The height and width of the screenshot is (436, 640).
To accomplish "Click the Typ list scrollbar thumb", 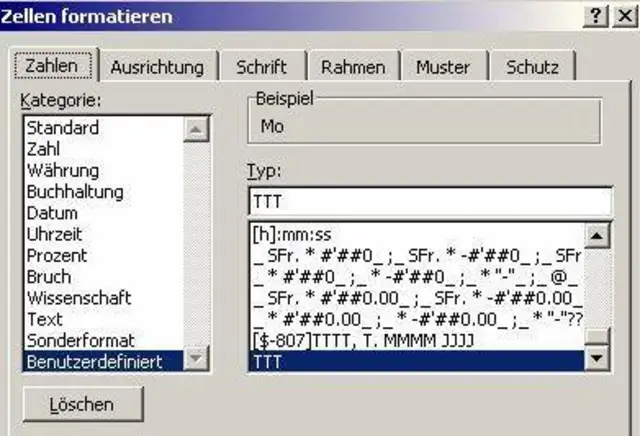I will click(597, 337).
